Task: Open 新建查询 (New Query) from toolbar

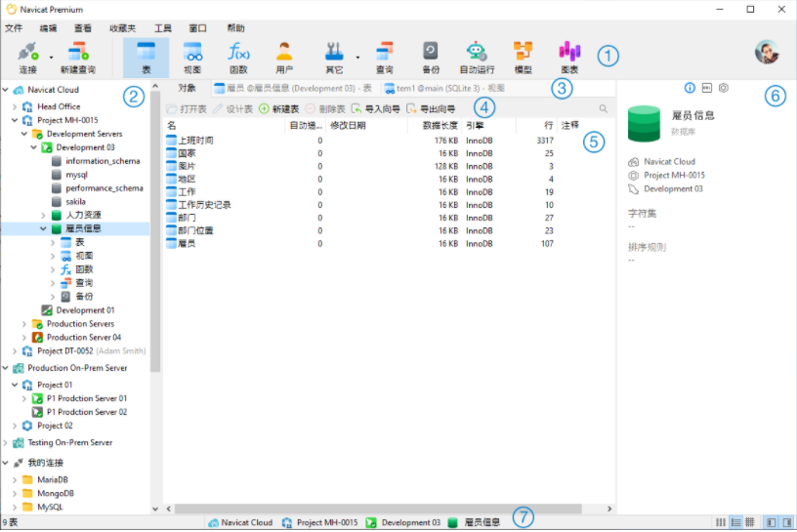Action: pos(78,58)
